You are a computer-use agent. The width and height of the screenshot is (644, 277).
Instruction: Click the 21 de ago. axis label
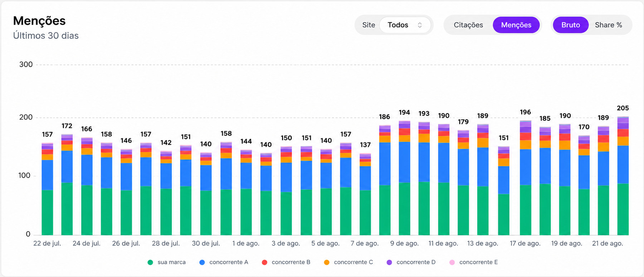[x=608, y=243]
